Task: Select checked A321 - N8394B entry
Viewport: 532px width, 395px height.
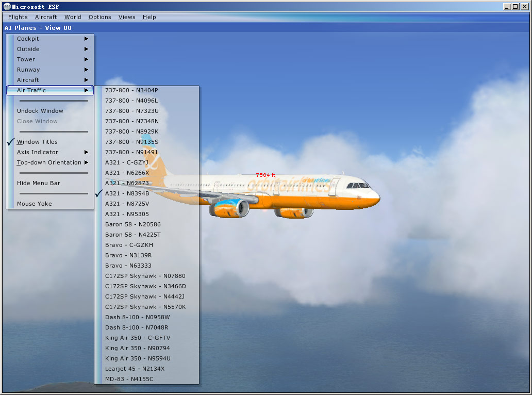Action: [x=146, y=193]
